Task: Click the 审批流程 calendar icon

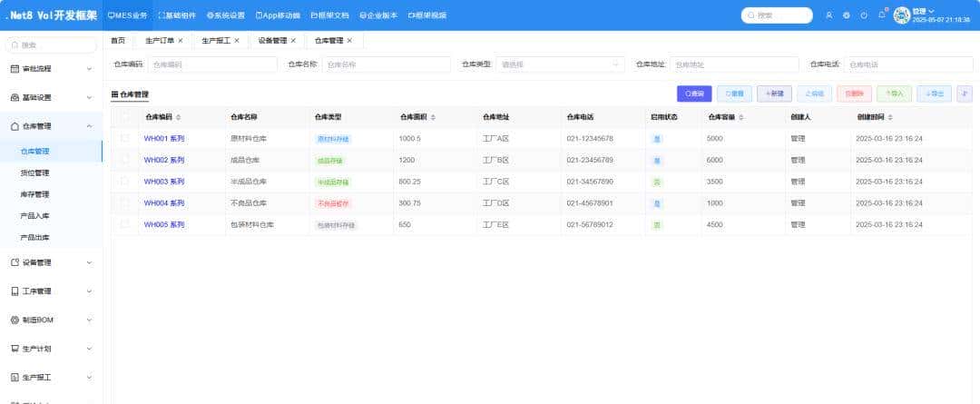Action: tap(15, 69)
